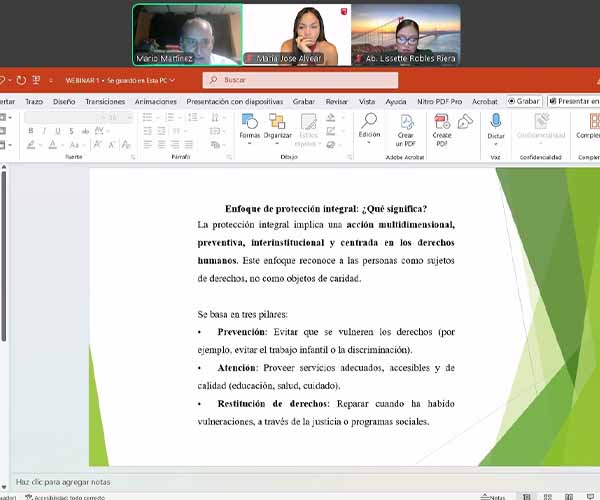600x500 pixels.
Task: Open the Organizar arrange tool
Action: point(277,129)
